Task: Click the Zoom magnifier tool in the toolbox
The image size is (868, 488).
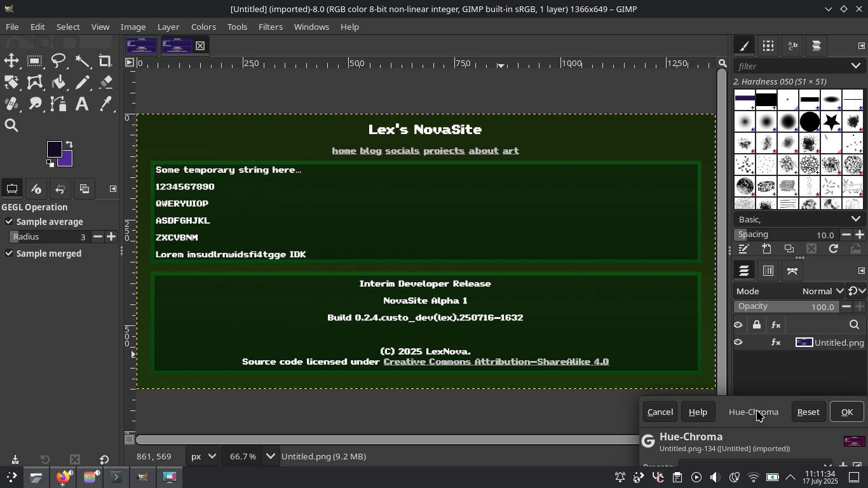Action: coord(11,125)
